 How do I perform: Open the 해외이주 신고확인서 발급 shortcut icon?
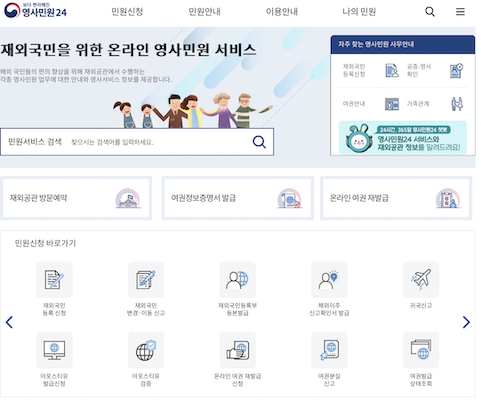[x=329, y=280]
